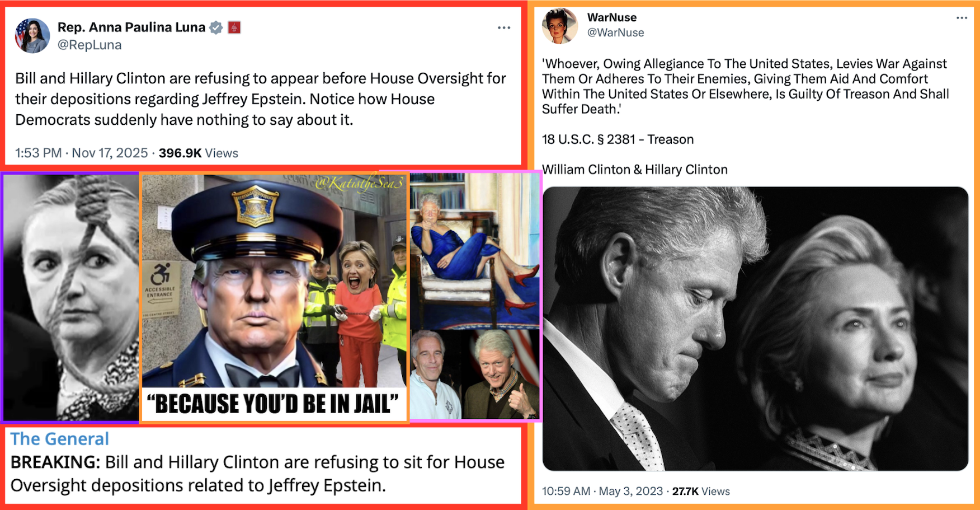Click the verified badge beside Anna Paulina Luna
This screenshot has height=510, width=980.
pos(216,27)
